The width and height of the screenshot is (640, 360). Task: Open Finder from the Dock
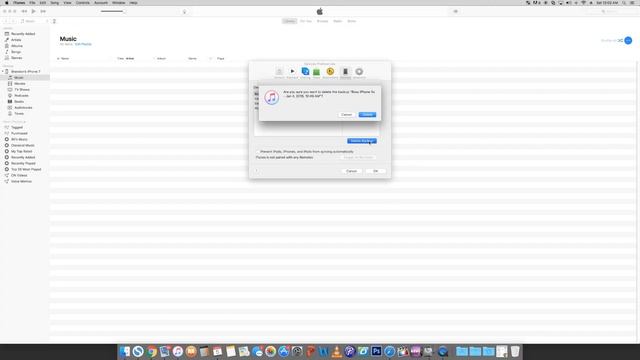coord(124,351)
